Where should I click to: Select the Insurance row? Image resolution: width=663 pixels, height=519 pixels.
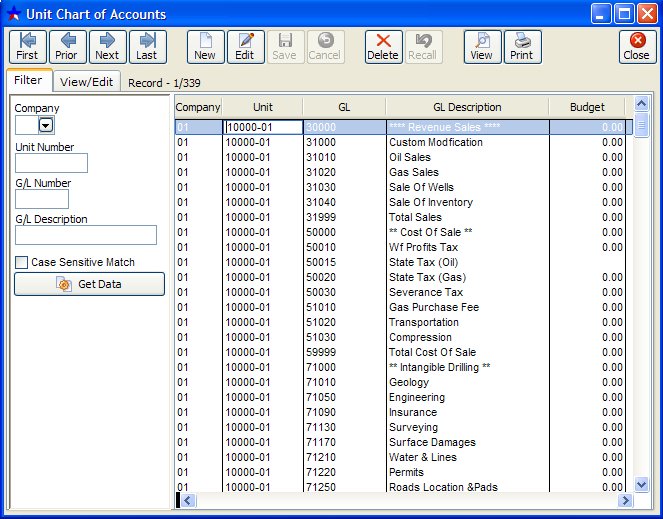(x=400, y=412)
